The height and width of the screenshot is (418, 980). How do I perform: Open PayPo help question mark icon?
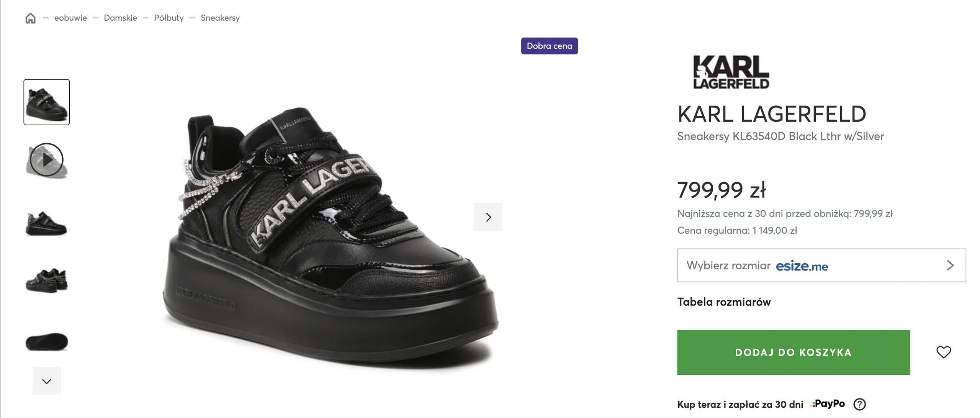(859, 404)
